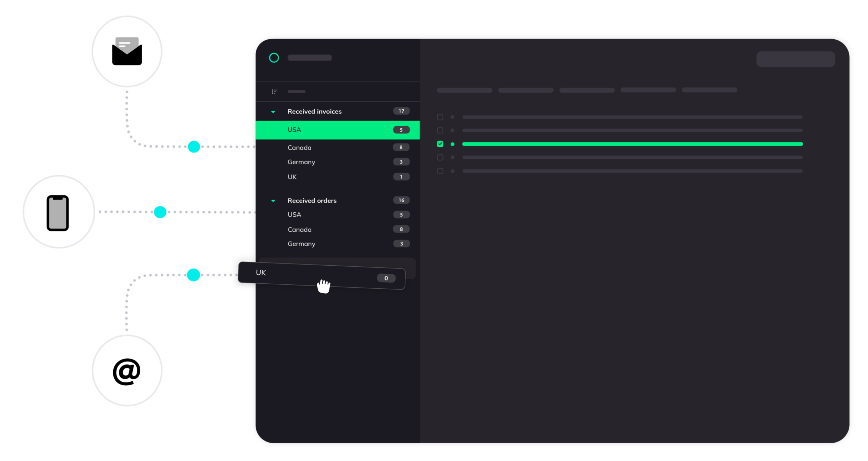Click the bottom circular avatar on left
The height and width of the screenshot is (461, 868).
(127, 369)
